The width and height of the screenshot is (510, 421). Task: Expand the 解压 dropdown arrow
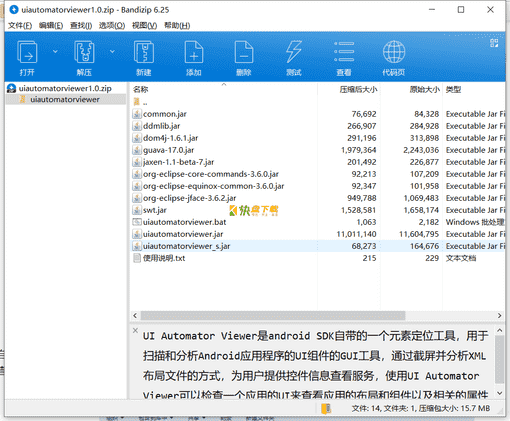(112, 51)
